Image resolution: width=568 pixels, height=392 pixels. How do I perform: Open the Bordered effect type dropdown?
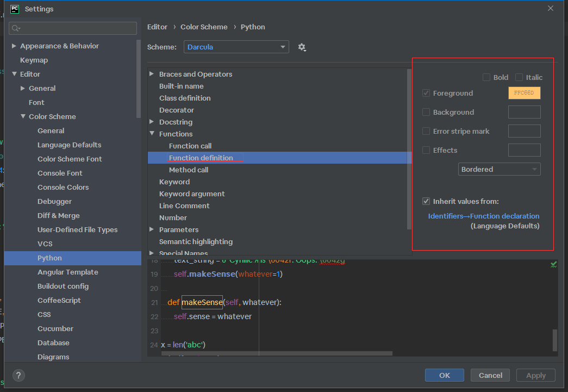(499, 169)
